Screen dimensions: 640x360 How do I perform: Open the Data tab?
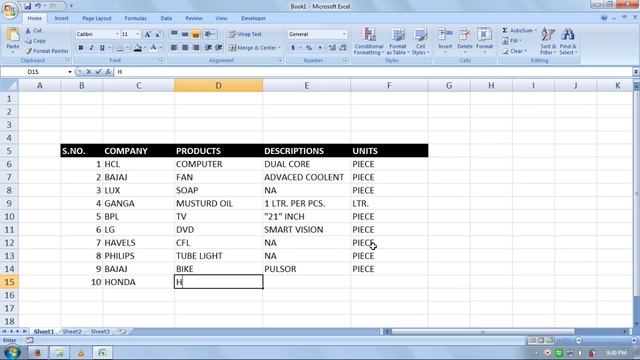point(166,18)
